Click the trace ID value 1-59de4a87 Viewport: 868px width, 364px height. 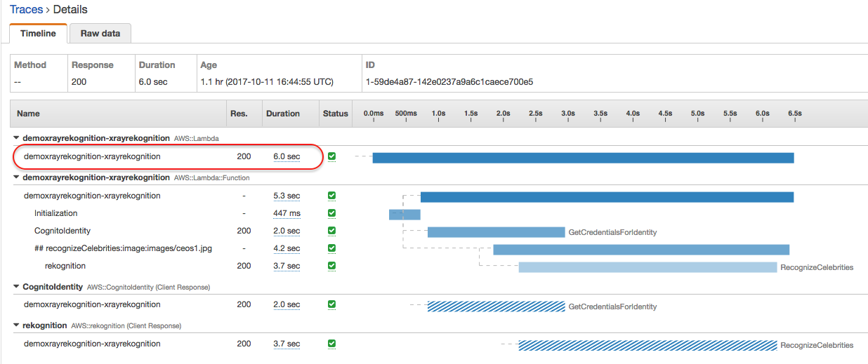pyautogui.click(x=449, y=82)
